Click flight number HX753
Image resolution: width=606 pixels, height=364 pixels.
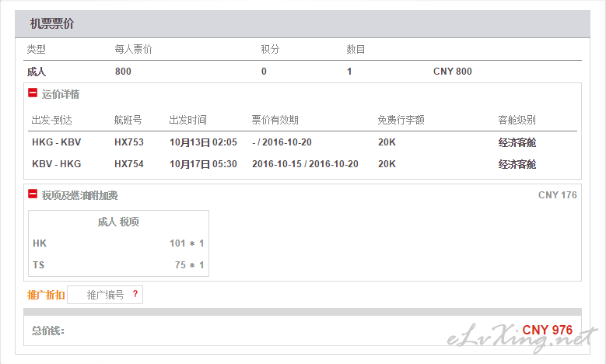[x=128, y=142]
